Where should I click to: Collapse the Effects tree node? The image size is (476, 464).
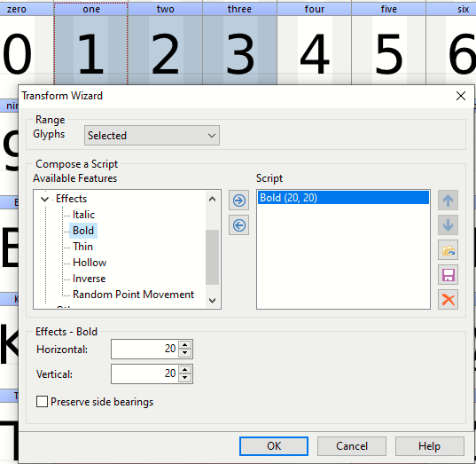tap(44, 199)
